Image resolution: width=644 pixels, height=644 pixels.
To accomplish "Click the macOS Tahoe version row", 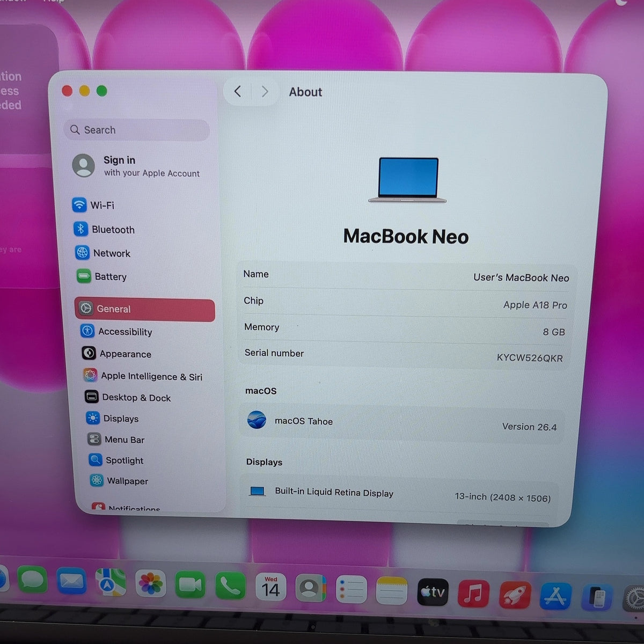I will point(402,423).
